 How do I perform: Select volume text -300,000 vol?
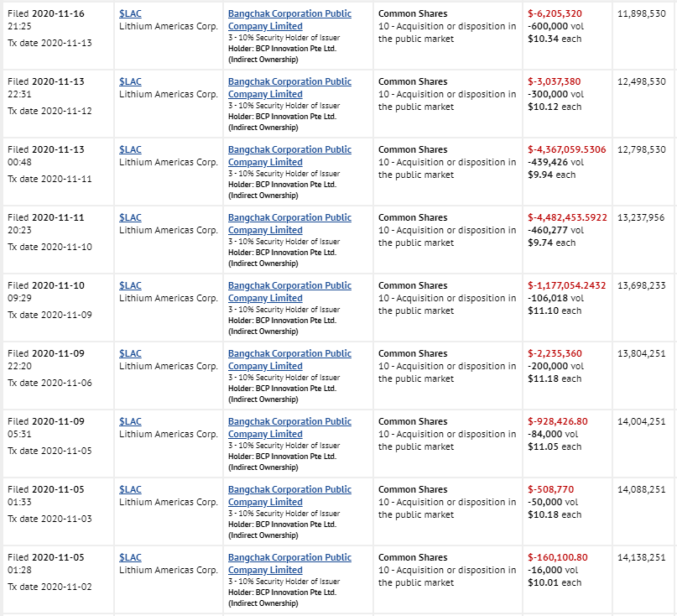pyautogui.click(x=555, y=94)
